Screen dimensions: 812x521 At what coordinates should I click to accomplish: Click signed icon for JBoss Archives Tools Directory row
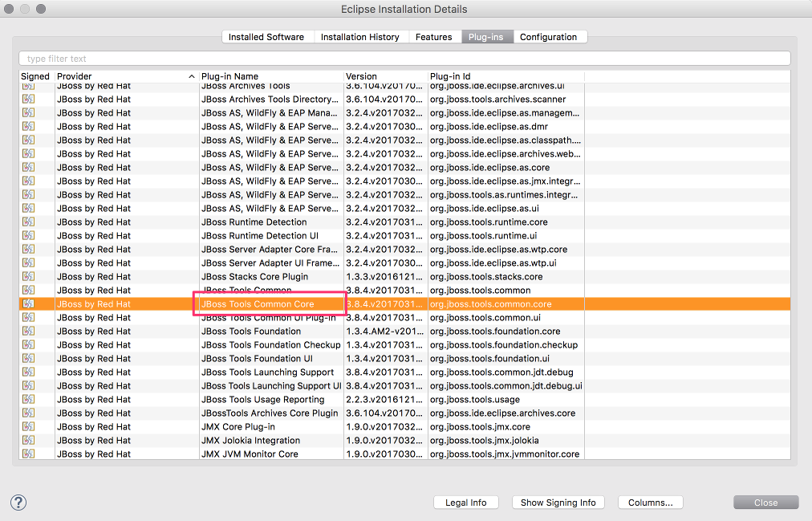28,99
